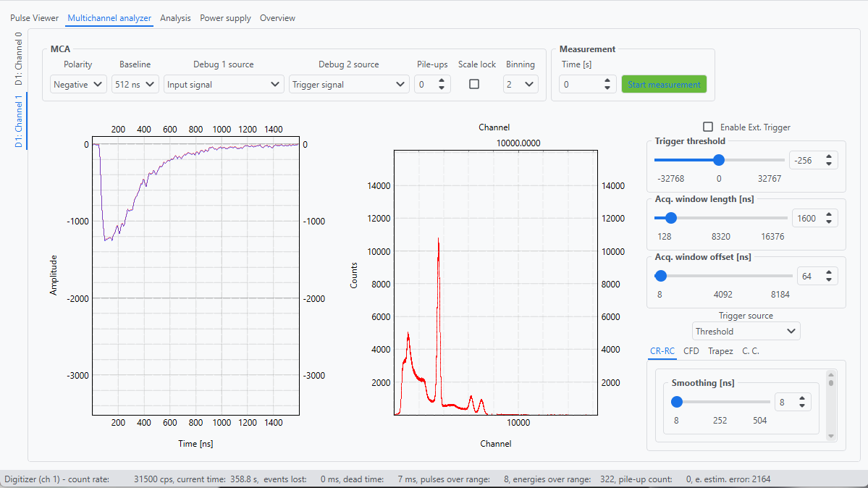This screenshot has height=488, width=868.
Task: Increment the Pile-ups stepper up arrow
Action: coord(441,80)
